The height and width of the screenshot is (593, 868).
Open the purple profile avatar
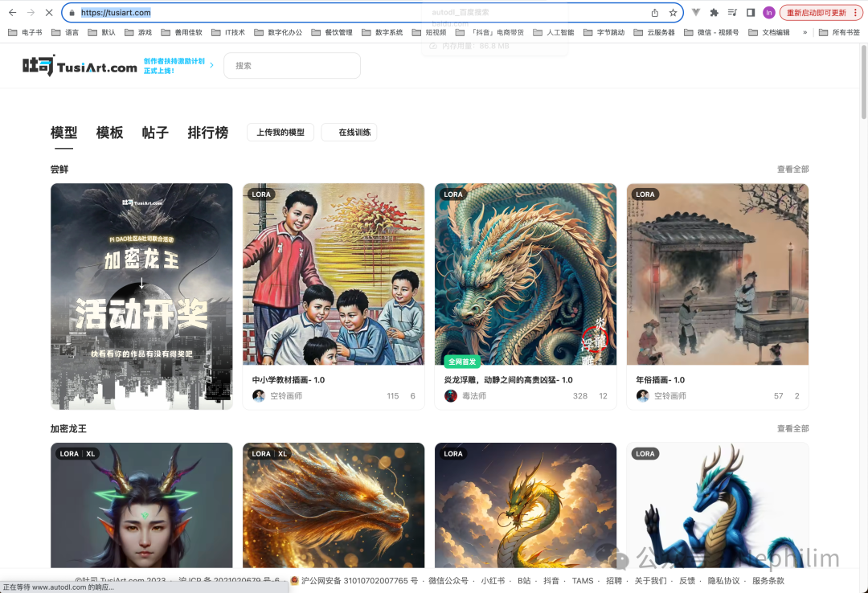(769, 12)
